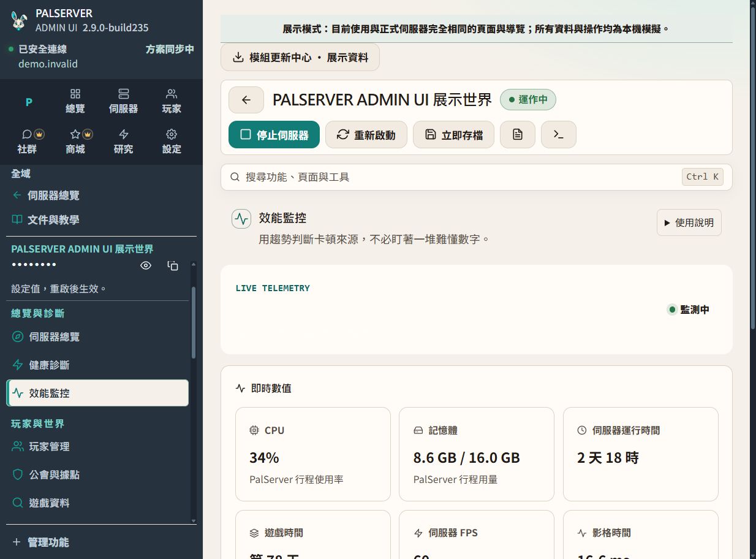
Task: Open 公會與據點 sidebar page
Action: pos(97,475)
